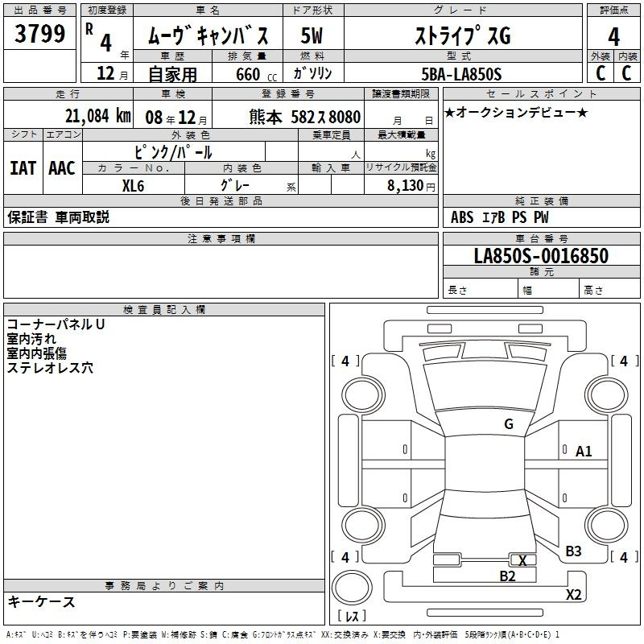This screenshot has width=644, height=644.
Task: Click the X2 replacement marker
Action: point(573,595)
